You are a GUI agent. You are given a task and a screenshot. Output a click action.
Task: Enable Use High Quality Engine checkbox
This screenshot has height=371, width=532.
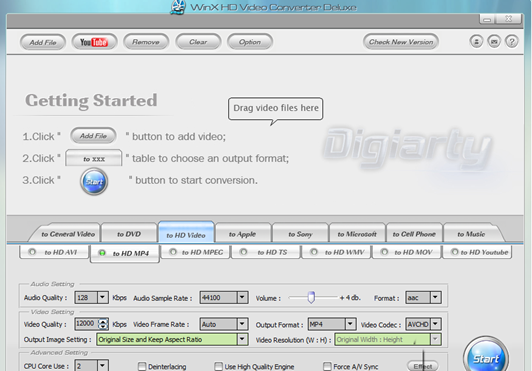point(218,366)
